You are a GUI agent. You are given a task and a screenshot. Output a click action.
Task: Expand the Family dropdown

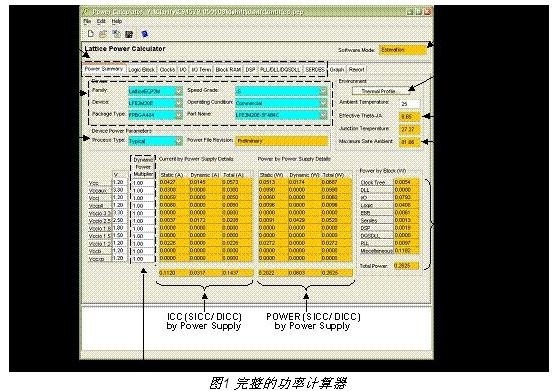point(179,91)
